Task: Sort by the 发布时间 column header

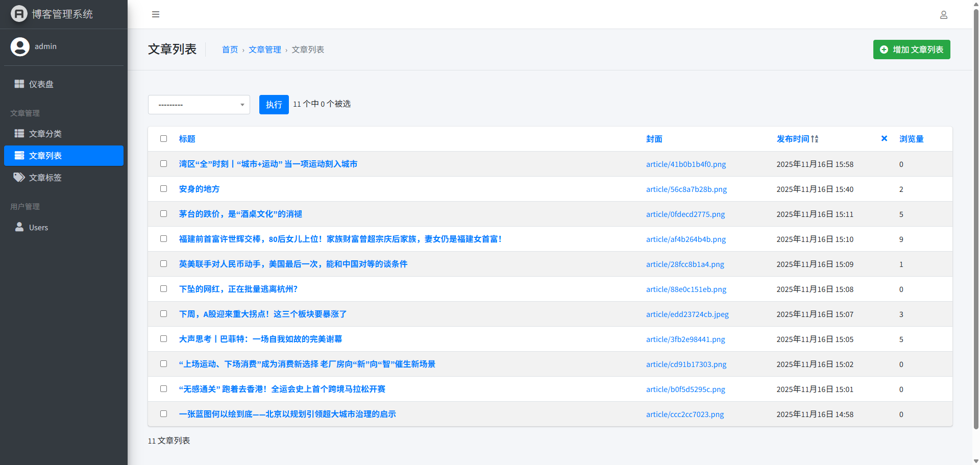Action: tap(793, 139)
